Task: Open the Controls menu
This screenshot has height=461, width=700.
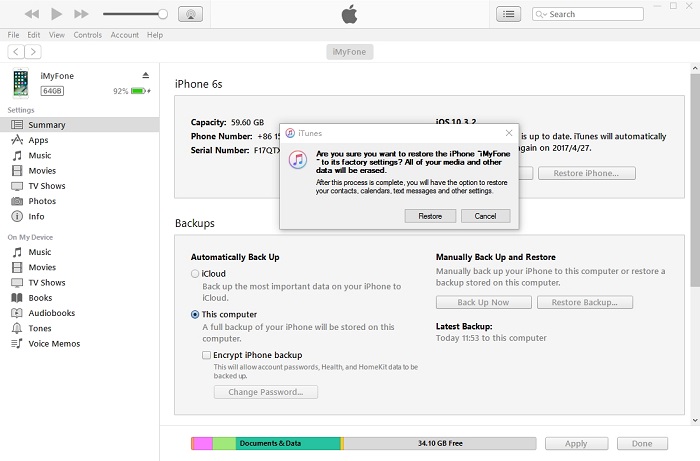Action: click(88, 35)
